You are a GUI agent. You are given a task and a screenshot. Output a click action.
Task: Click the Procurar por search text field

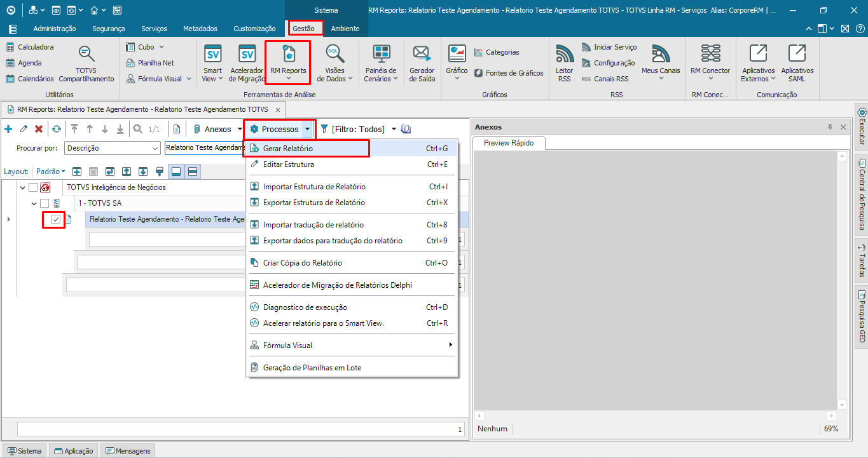[204, 148]
